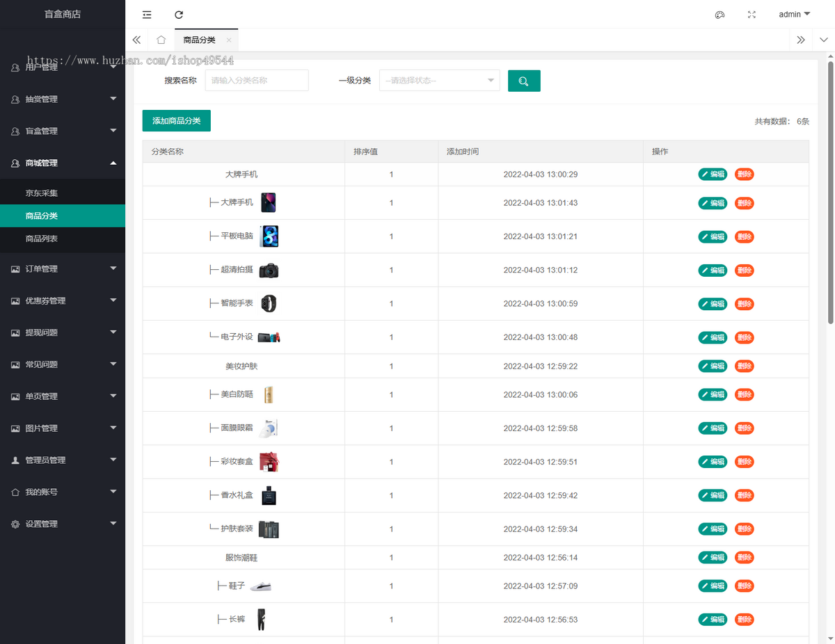Delete the 服饰潮鞋 category

(x=744, y=558)
